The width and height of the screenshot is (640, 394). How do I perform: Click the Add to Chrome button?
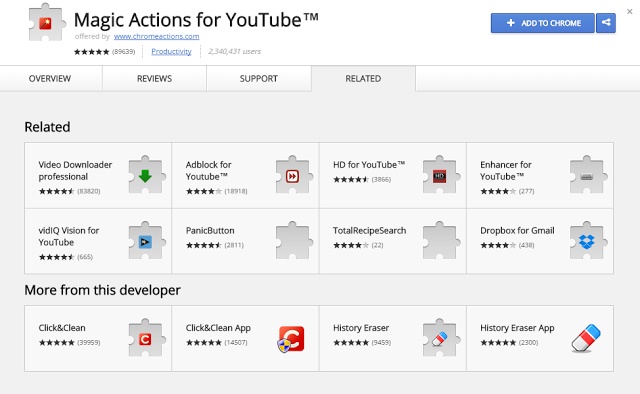542,23
